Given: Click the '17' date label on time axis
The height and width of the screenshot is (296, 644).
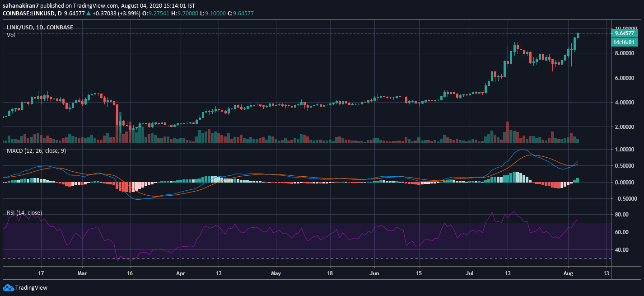Looking at the screenshot, I should [x=41, y=273].
